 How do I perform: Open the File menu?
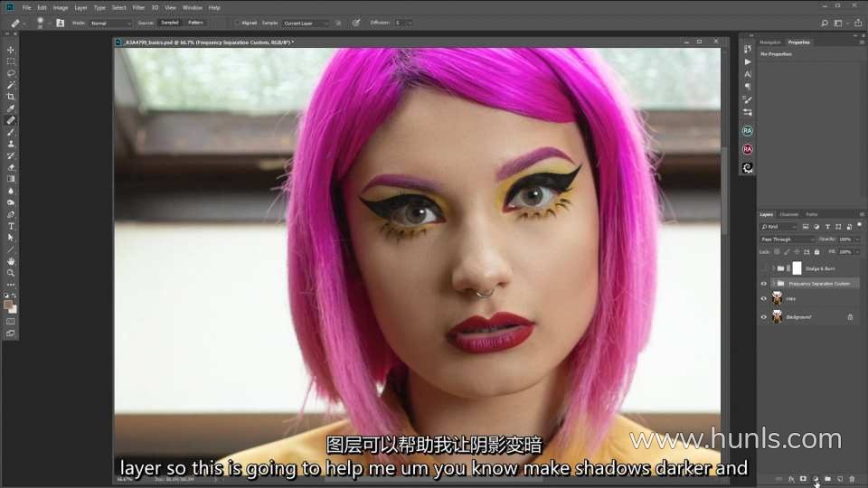point(26,8)
